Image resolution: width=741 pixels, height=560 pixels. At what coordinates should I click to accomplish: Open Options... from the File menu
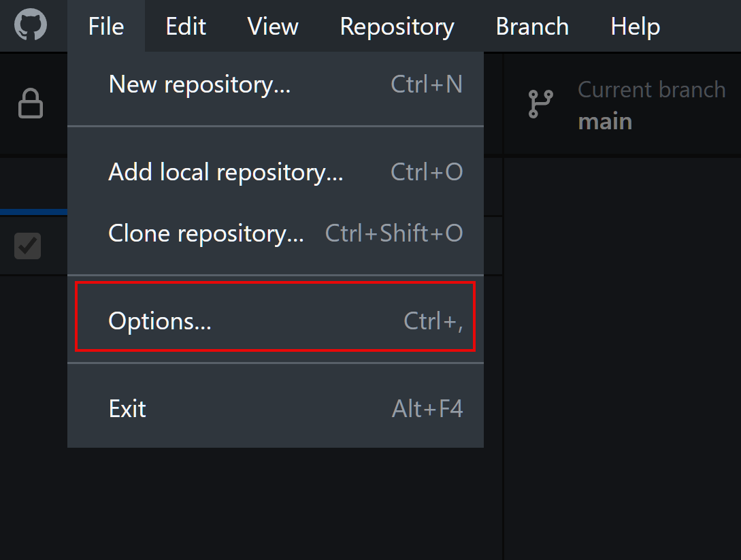pos(276,321)
